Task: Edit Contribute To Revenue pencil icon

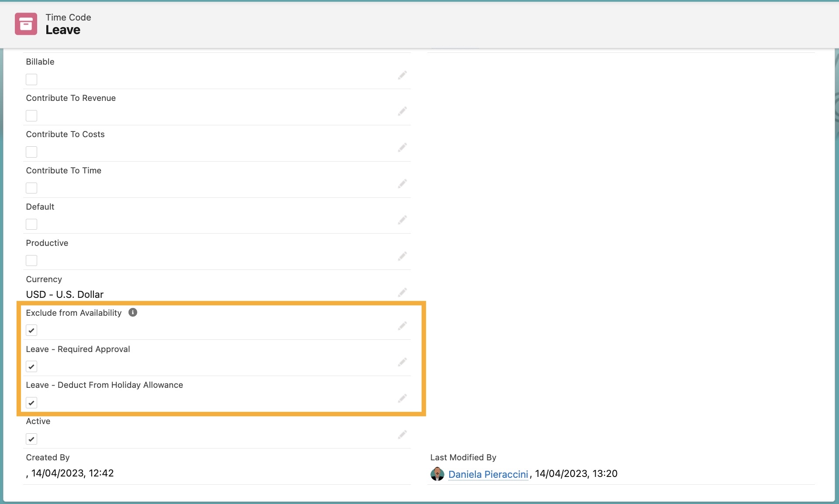Action: pos(402,111)
